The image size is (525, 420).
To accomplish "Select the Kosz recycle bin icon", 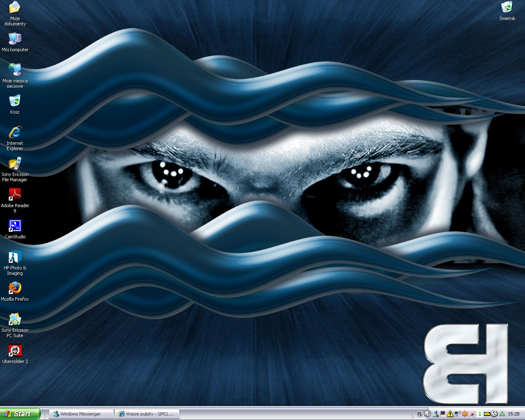I will pos(15,101).
